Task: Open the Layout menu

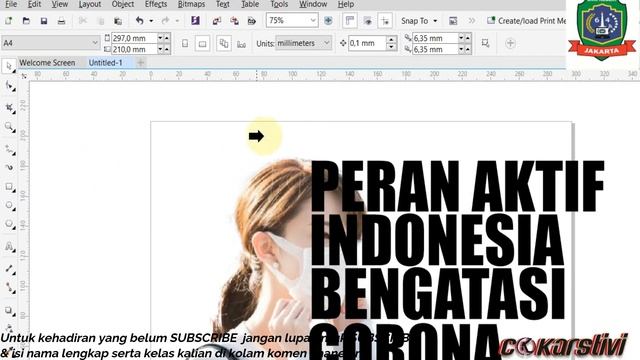Action: [89, 4]
